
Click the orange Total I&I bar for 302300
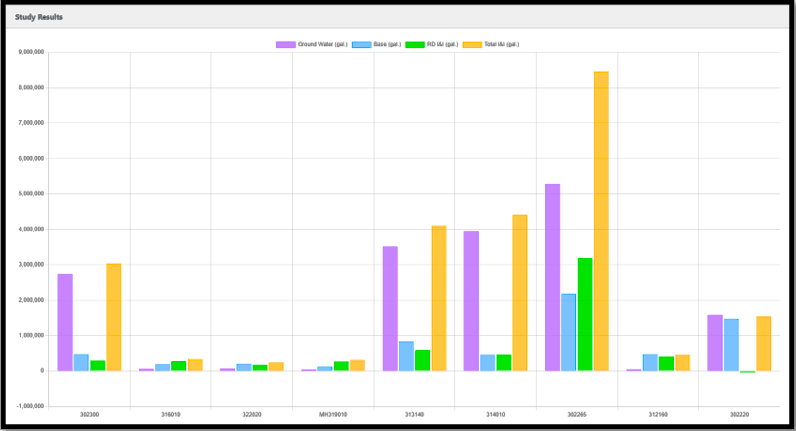click(113, 317)
